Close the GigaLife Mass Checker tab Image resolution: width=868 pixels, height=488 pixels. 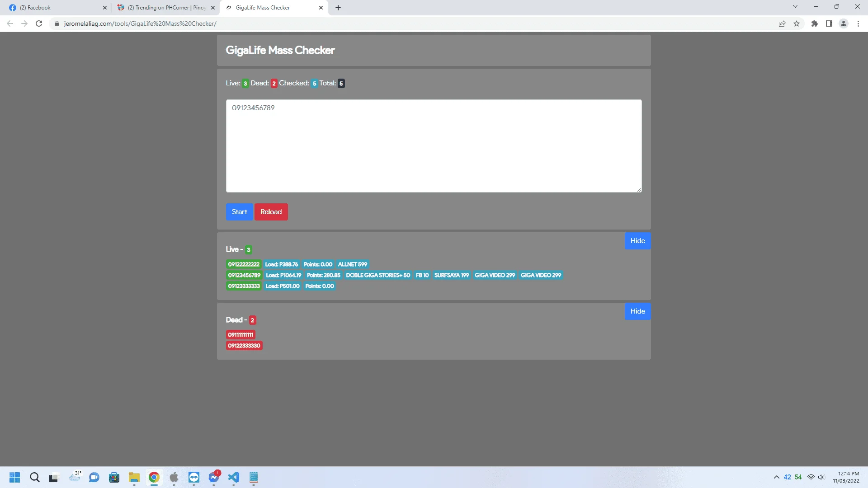321,8
